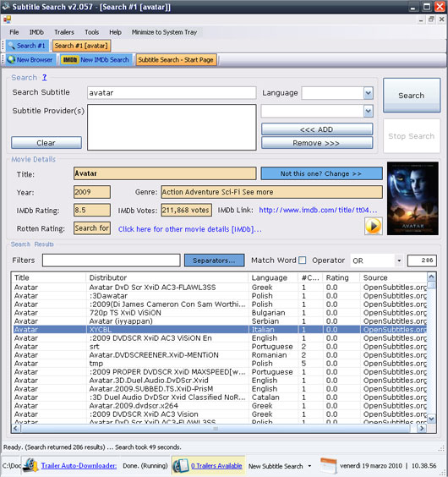Open the Tools menu

coord(91,32)
